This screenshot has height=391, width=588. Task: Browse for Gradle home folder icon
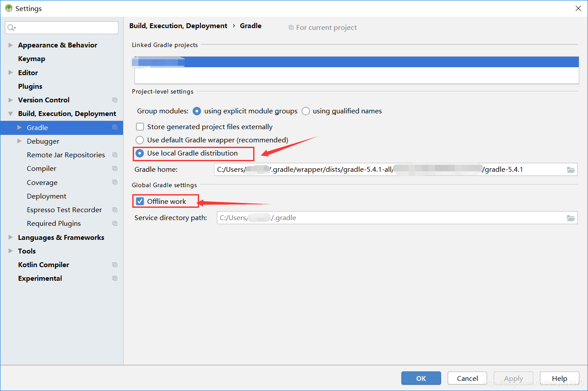pos(571,170)
